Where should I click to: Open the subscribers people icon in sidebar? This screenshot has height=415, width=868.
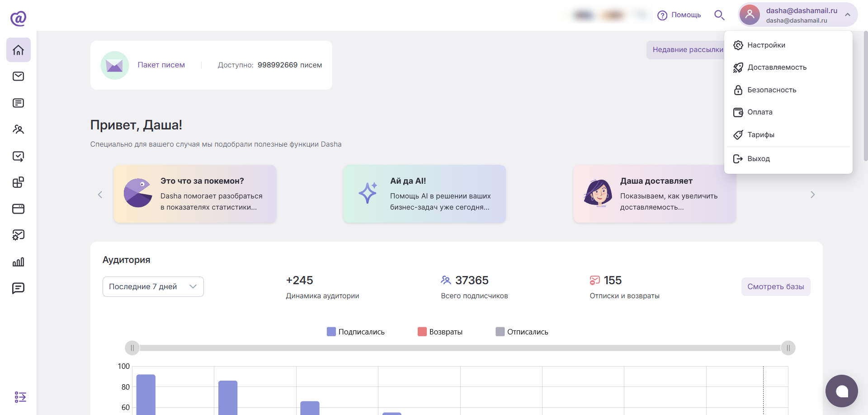click(19, 129)
